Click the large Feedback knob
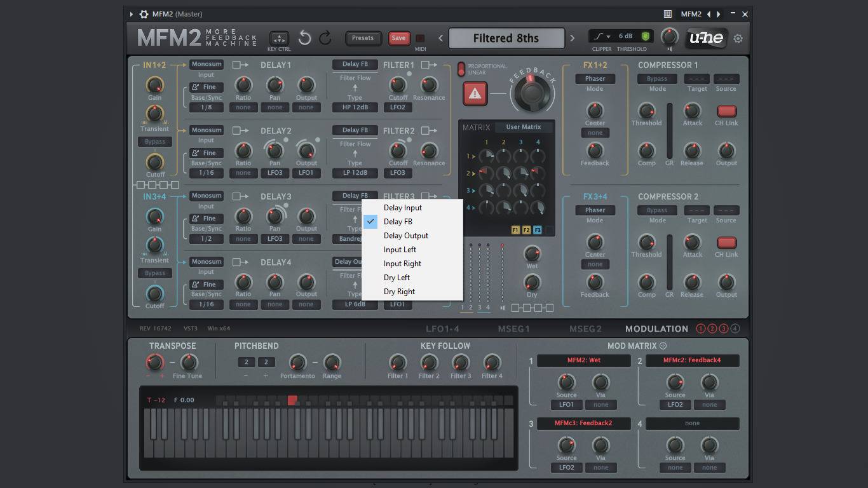This screenshot has width=868, height=488. pos(532,94)
